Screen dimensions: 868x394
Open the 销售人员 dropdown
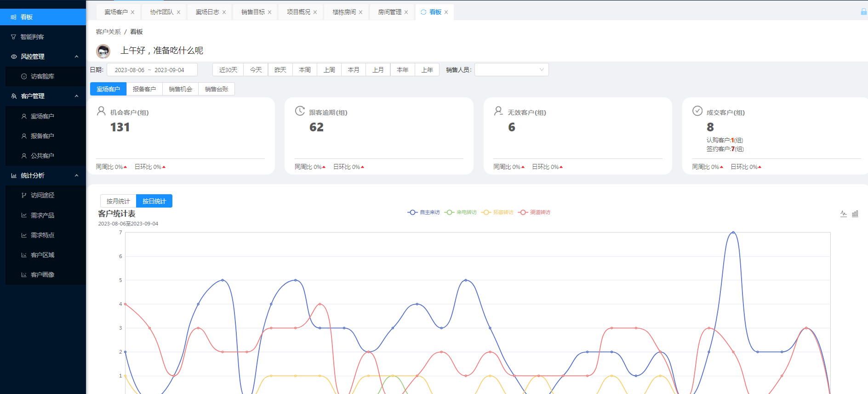click(512, 70)
